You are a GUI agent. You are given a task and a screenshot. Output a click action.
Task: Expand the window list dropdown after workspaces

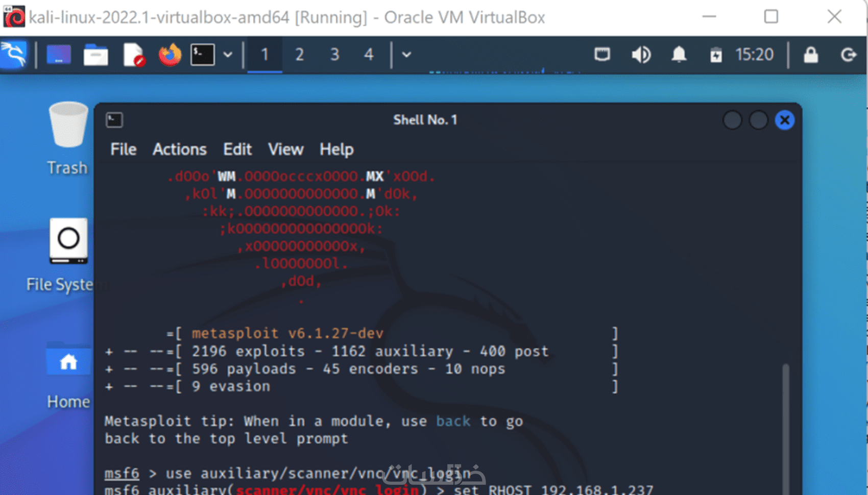click(x=406, y=55)
